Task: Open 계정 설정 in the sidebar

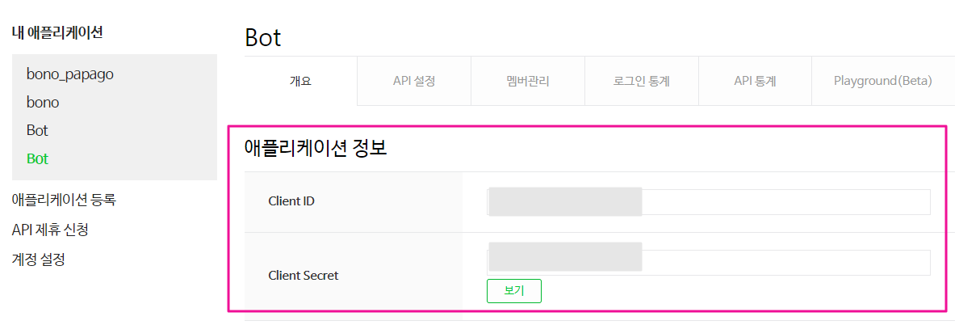Action: [38, 260]
